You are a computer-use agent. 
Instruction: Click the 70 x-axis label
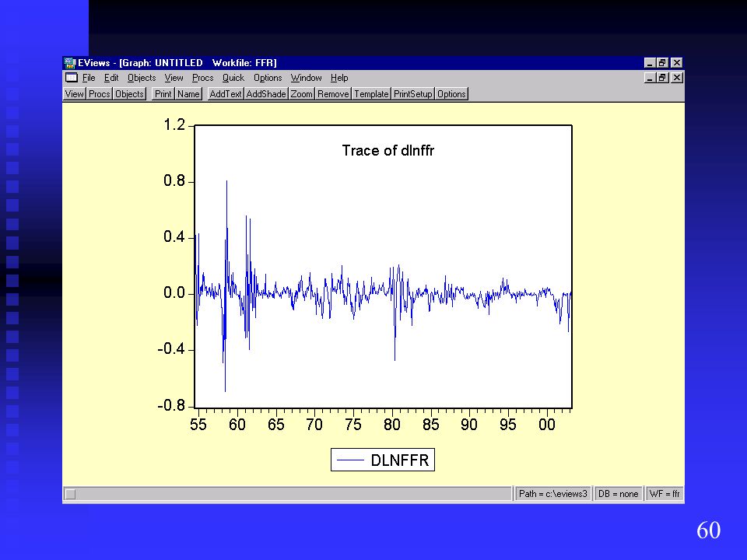314,425
